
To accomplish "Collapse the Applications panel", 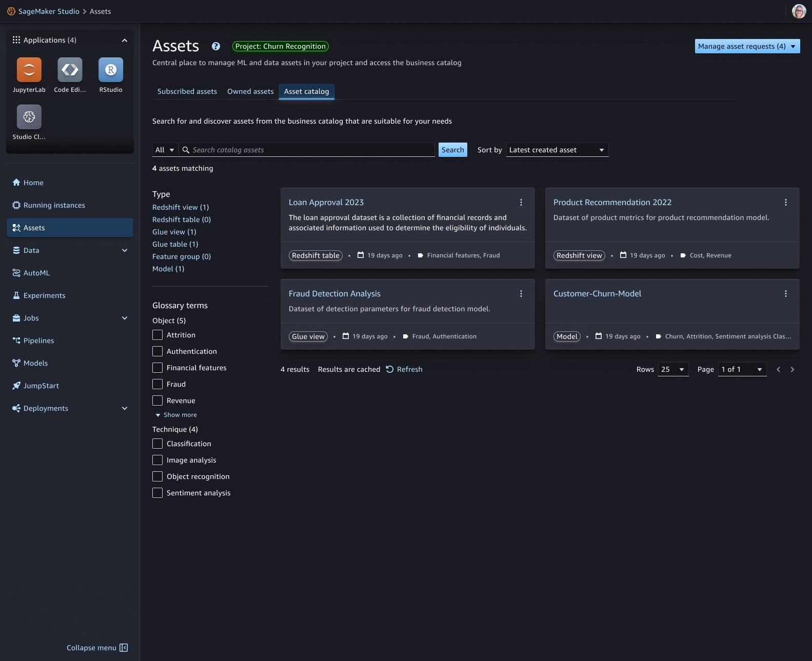I will 125,40.
